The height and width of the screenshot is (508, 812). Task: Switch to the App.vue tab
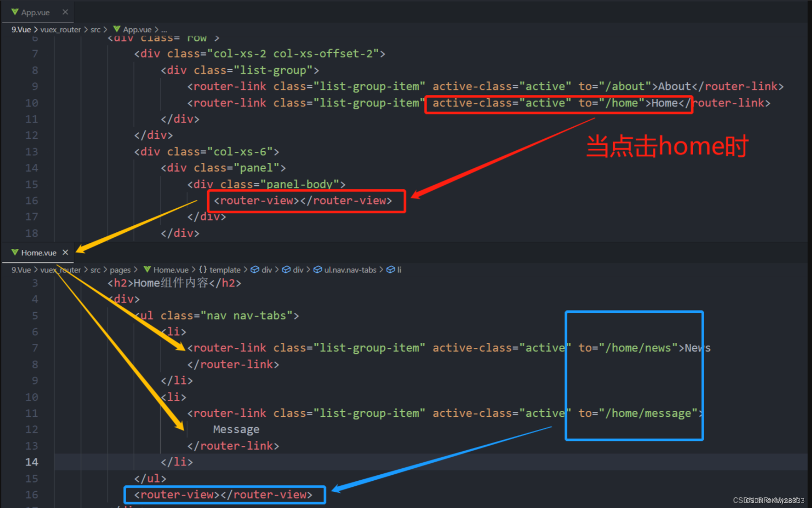click(x=36, y=12)
